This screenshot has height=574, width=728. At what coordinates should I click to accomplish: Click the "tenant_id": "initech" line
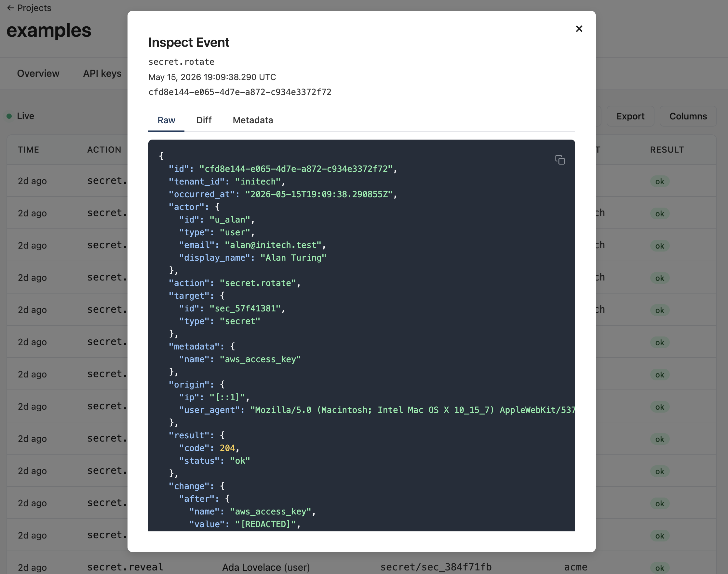(227, 182)
